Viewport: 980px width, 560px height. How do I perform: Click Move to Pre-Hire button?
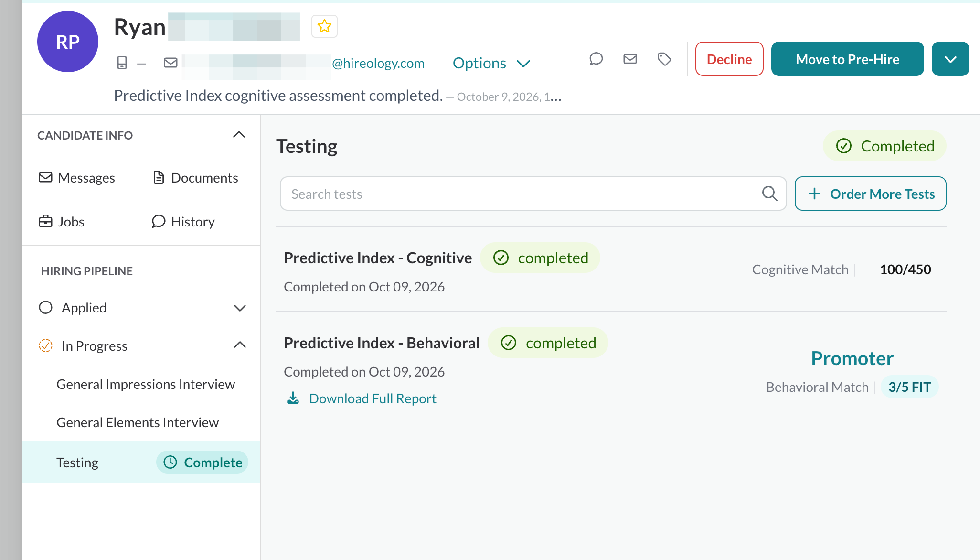(x=847, y=59)
